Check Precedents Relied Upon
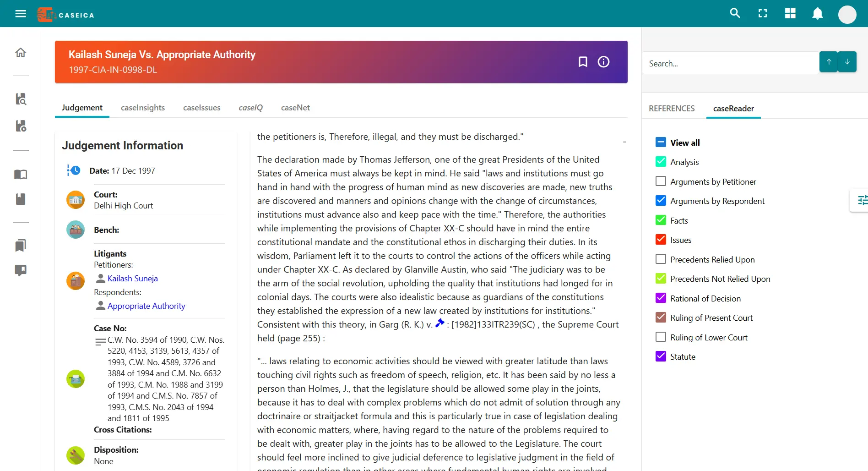The width and height of the screenshot is (868, 471). tap(661, 259)
